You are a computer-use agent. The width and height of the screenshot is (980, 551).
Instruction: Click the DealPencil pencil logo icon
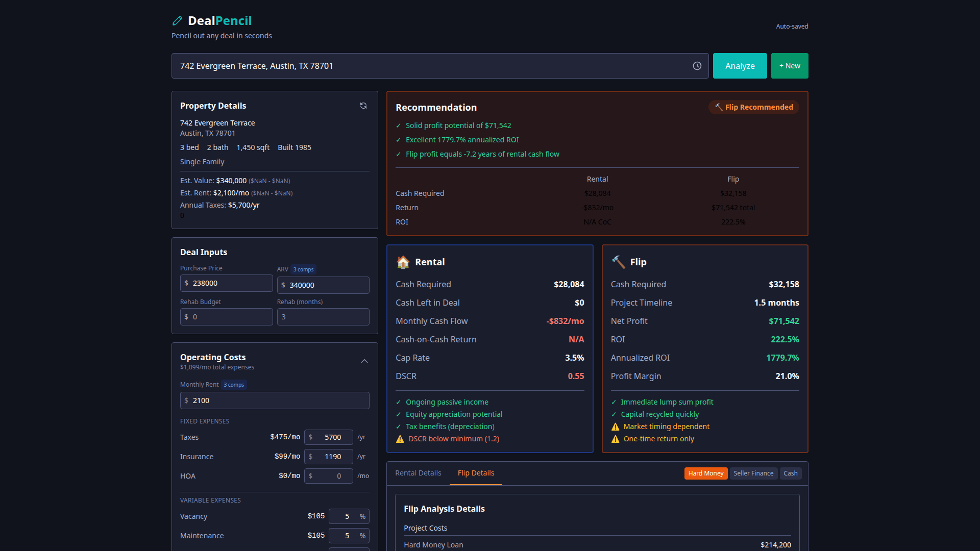[177, 20]
